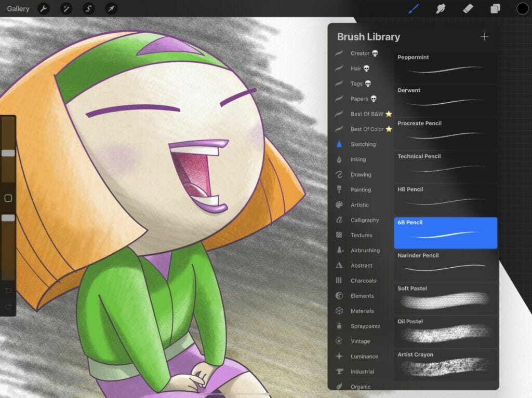532x398 pixels.
Task: Open the Hair brush set
Action: (362, 68)
